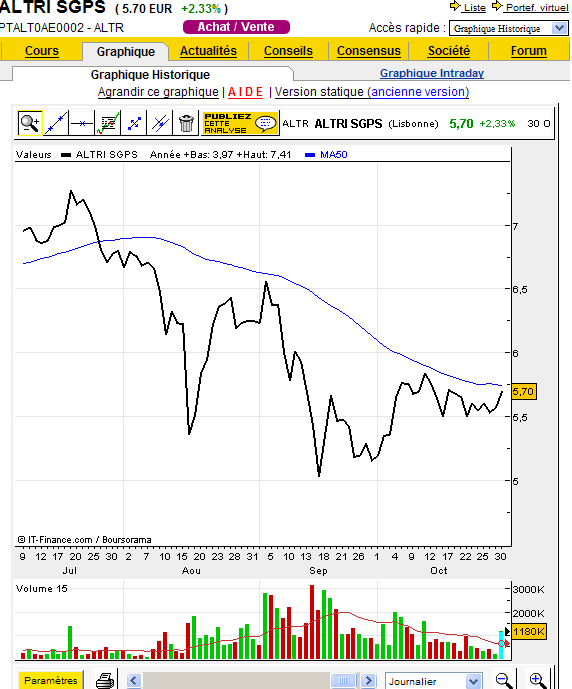Click the green +2,33% variation in chart header
The height and width of the screenshot is (689, 572).
pyautogui.click(x=497, y=123)
